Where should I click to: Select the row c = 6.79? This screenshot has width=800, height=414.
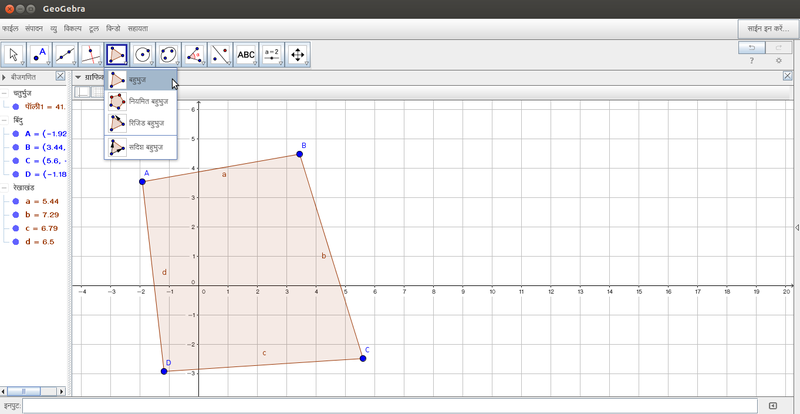point(42,228)
